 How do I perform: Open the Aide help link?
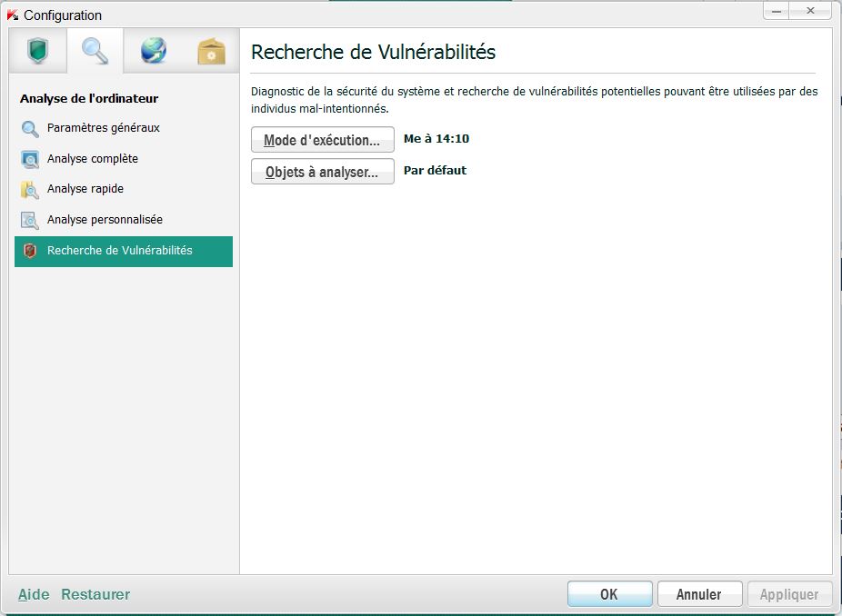pos(34,594)
